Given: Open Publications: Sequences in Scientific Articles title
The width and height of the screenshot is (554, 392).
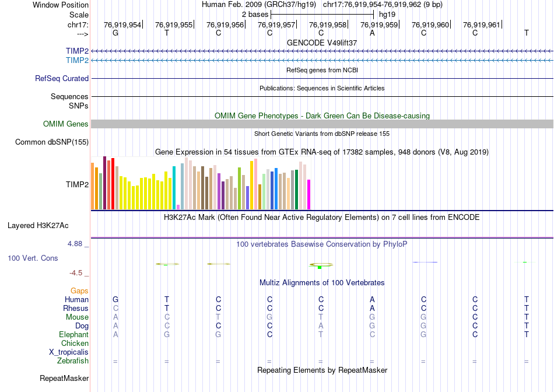Looking at the screenshot, I should (322, 88).
